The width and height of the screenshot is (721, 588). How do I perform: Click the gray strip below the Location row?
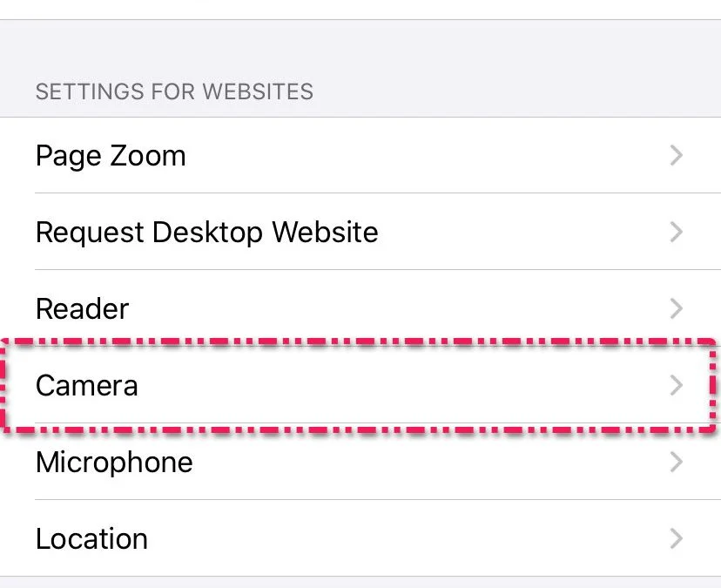click(x=360, y=582)
